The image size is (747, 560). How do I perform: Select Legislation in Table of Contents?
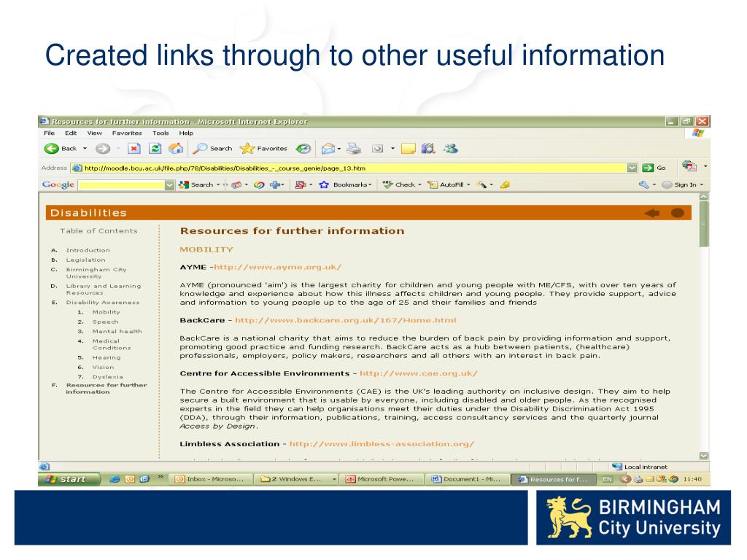pos(86,260)
